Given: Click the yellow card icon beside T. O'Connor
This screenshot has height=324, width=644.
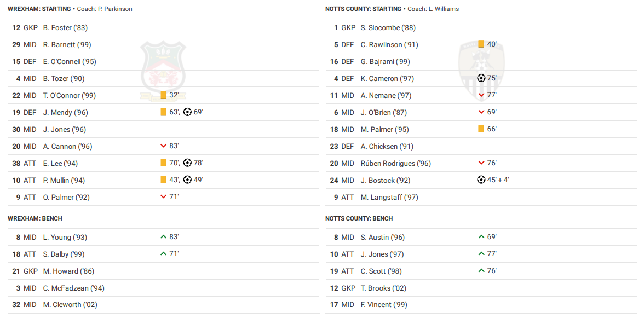Looking at the screenshot, I should click(x=163, y=95).
